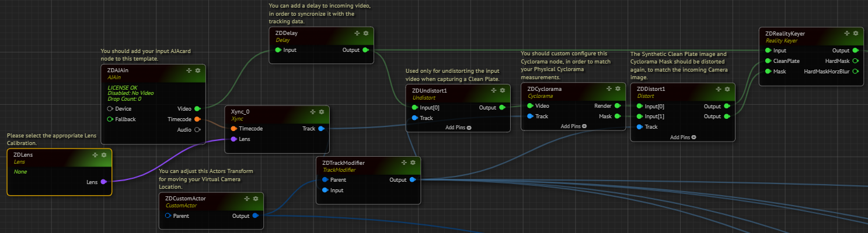
Task: Select the ZDDistort1 node header
Action: point(652,89)
